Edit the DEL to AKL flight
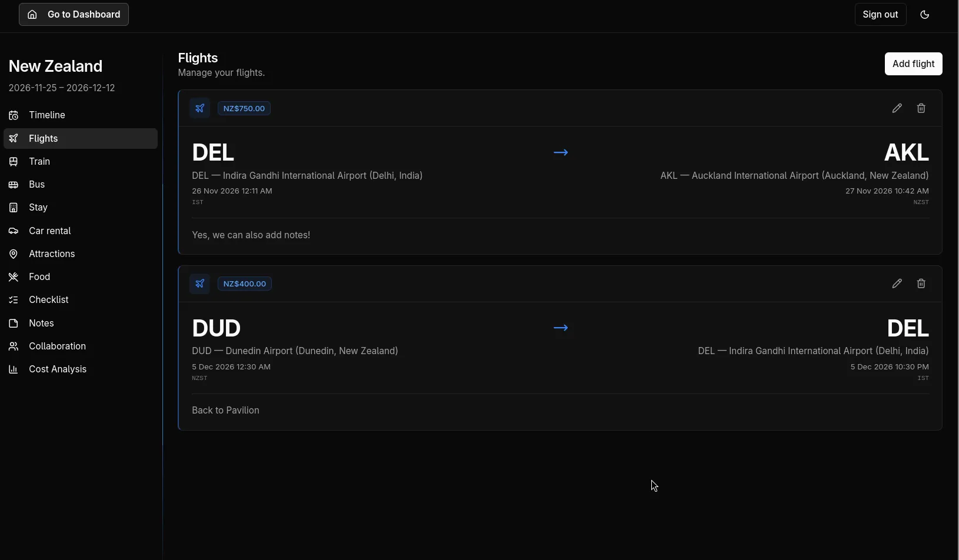 pyautogui.click(x=897, y=108)
